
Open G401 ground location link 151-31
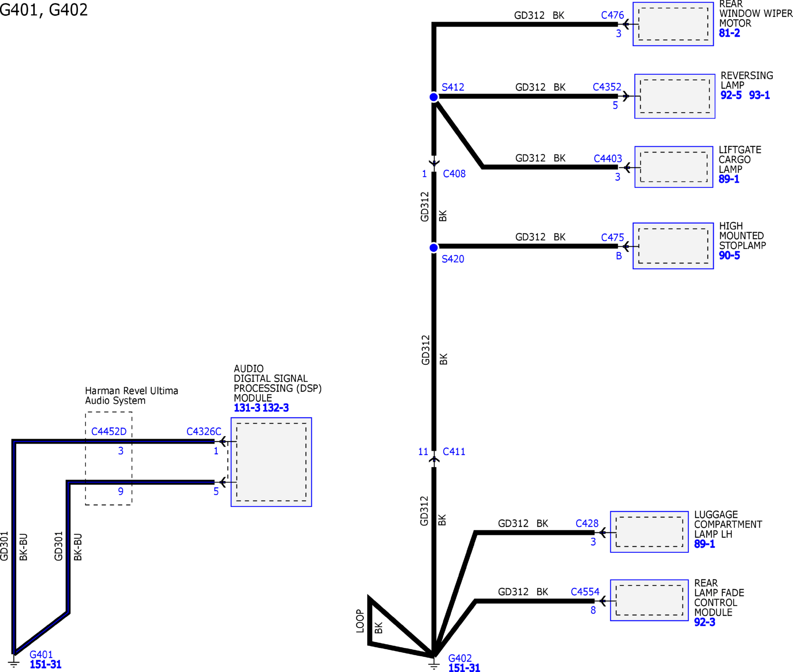[x=45, y=665]
